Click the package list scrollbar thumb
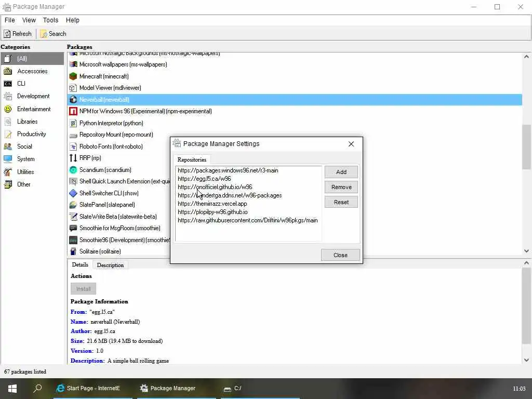This screenshot has width=532, height=399. [x=526, y=147]
